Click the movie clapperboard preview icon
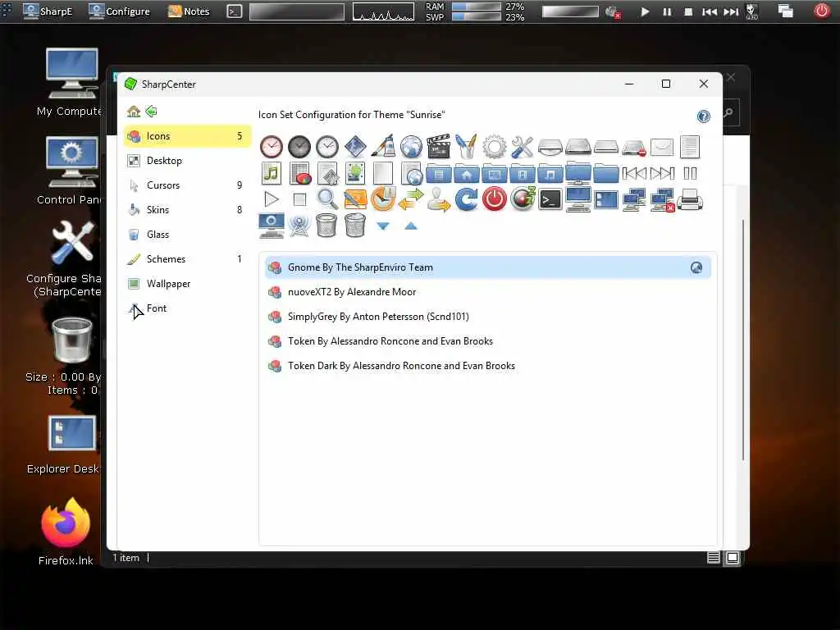Screen dimensions: 840x630 (438, 147)
